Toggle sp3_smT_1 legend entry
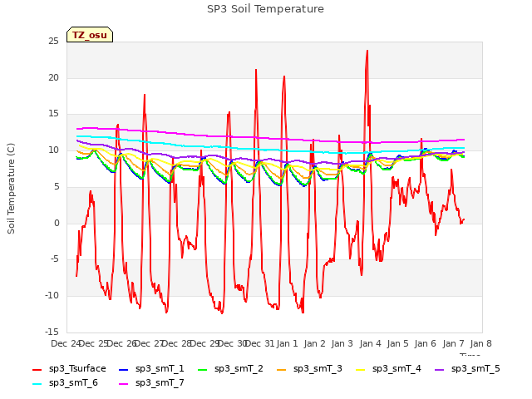The width and height of the screenshot is (532, 399). point(151,369)
